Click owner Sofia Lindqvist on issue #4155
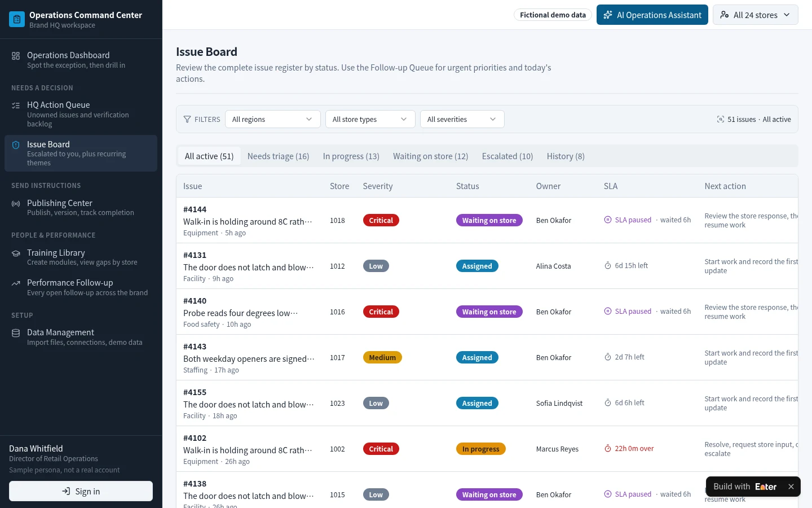 point(559,403)
